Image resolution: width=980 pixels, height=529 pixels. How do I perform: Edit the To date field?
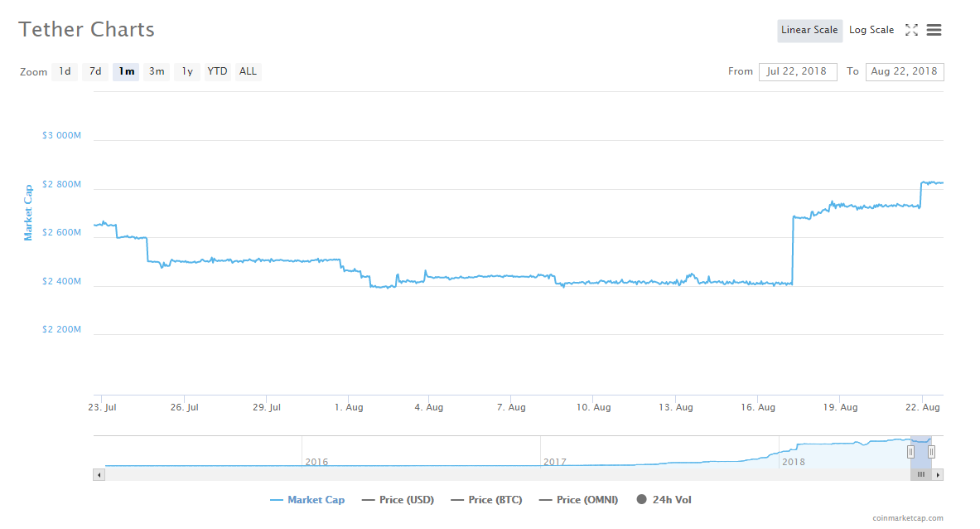tap(904, 71)
